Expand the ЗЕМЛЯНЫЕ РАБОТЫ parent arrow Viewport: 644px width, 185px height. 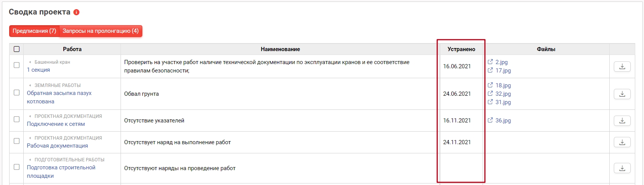30,85
